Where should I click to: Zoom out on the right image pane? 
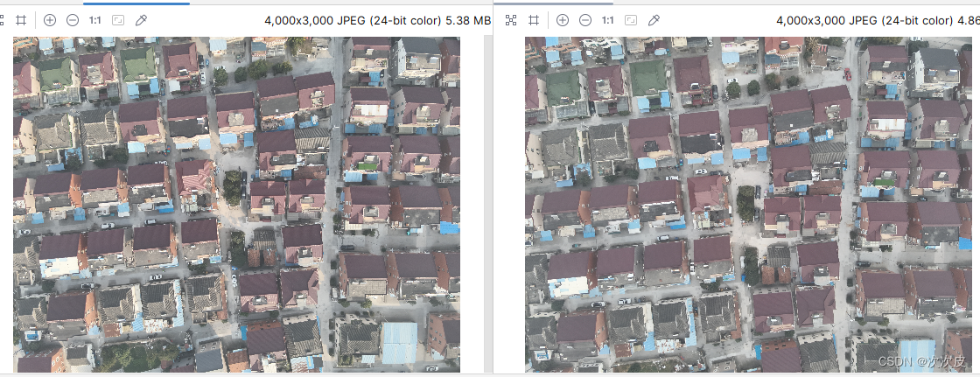[x=585, y=20]
